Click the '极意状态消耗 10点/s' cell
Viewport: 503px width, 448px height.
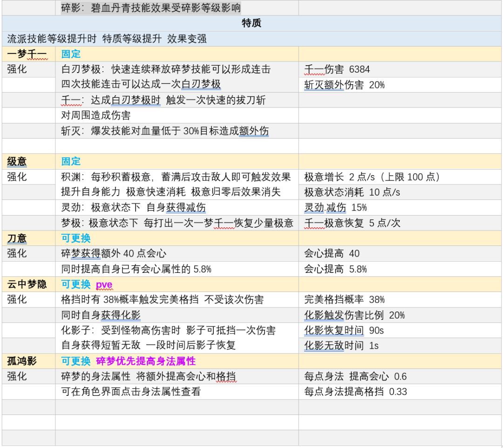tap(400, 192)
